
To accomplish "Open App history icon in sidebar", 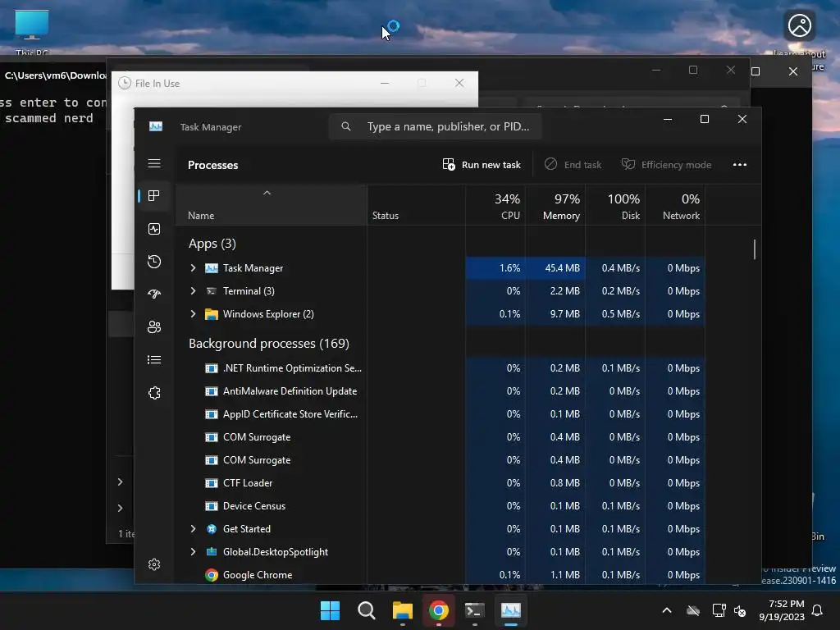I will click(x=154, y=262).
